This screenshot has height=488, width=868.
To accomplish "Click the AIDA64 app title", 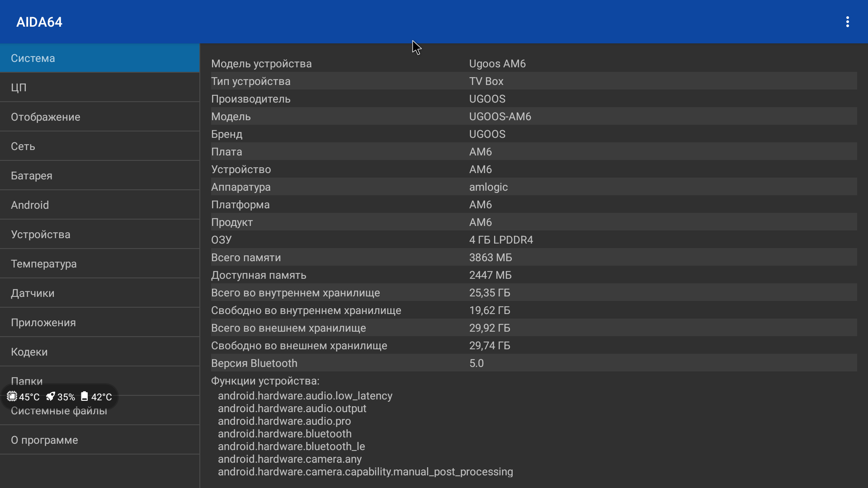I will pyautogui.click(x=39, y=22).
